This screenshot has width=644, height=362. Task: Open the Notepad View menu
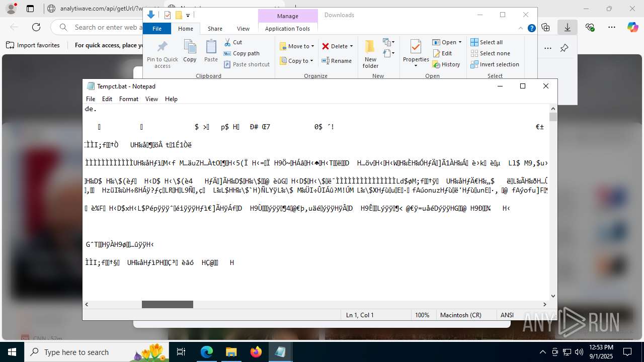[x=152, y=99]
